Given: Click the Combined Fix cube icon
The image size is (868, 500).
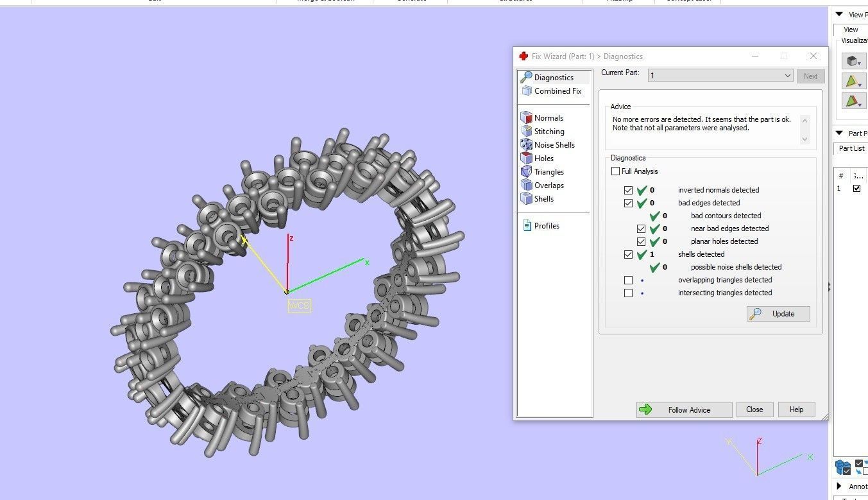Looking at the screenshot, I should 526,91.
